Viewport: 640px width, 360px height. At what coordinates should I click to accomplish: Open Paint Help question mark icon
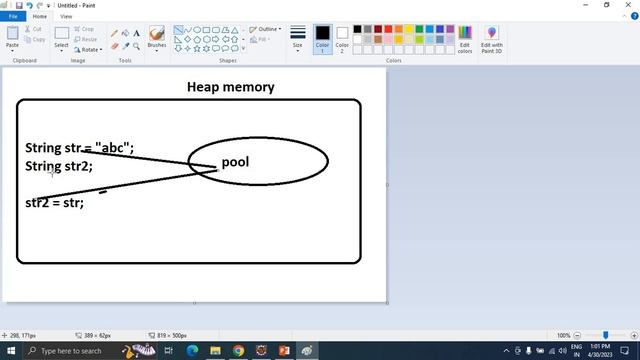[635, 16]
